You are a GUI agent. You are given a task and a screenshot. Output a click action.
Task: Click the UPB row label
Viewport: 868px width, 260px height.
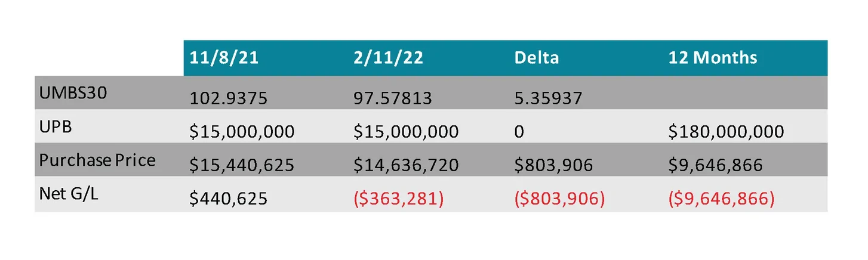point(55,128)
